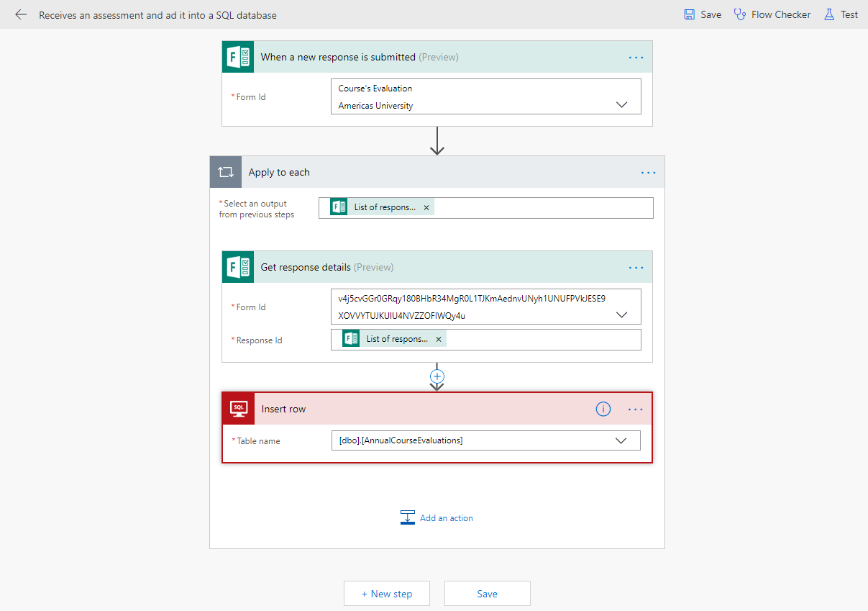Click the Apply to each loop icon

coord(226,172)
